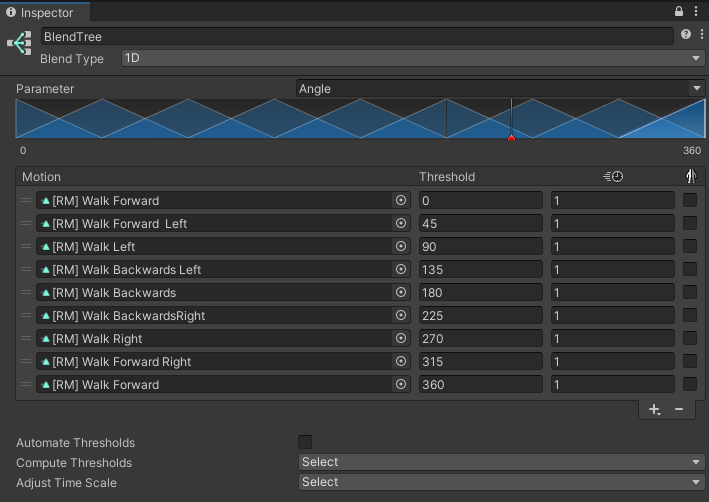
Task: Click the red blend parameter marker
Action: 511,137
